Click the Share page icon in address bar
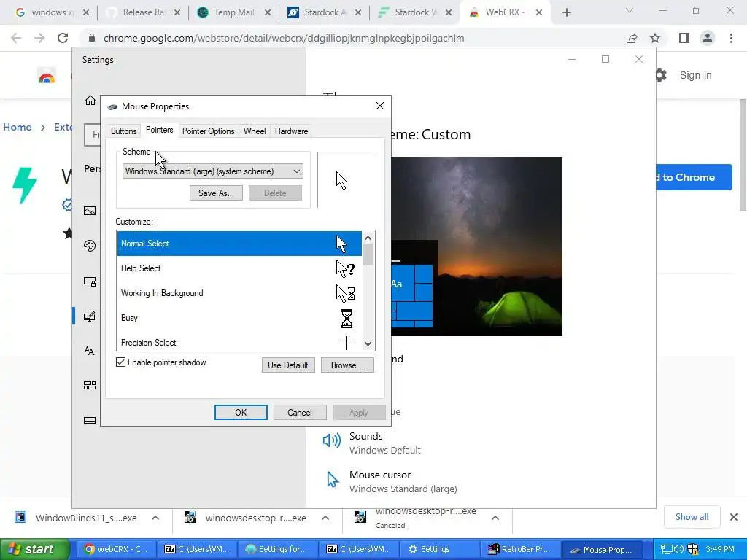The image size is (747, 560). pos(632,38)
